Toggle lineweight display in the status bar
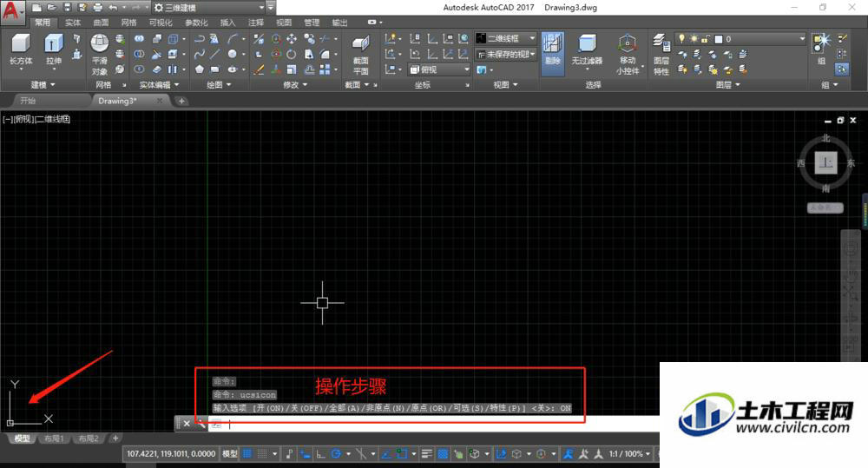868x468 pixels. (x=427, y=454)
